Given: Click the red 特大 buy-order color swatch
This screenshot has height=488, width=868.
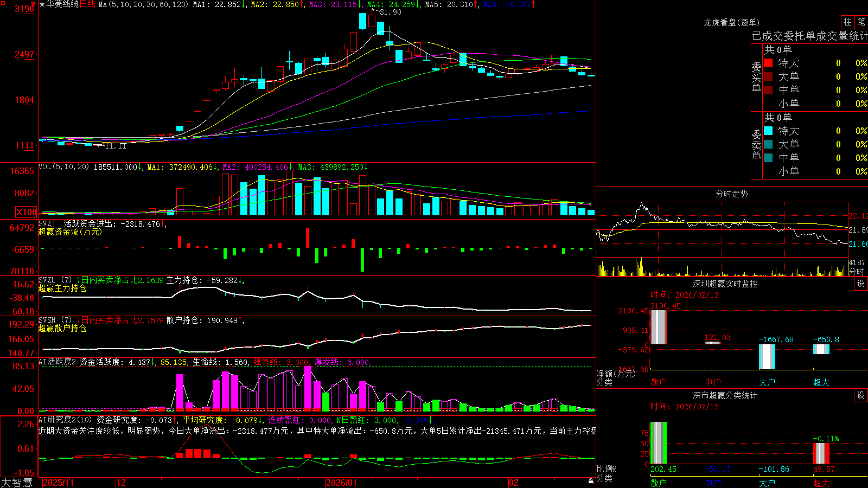Looking at the screenshot, I should click(768, 63).
